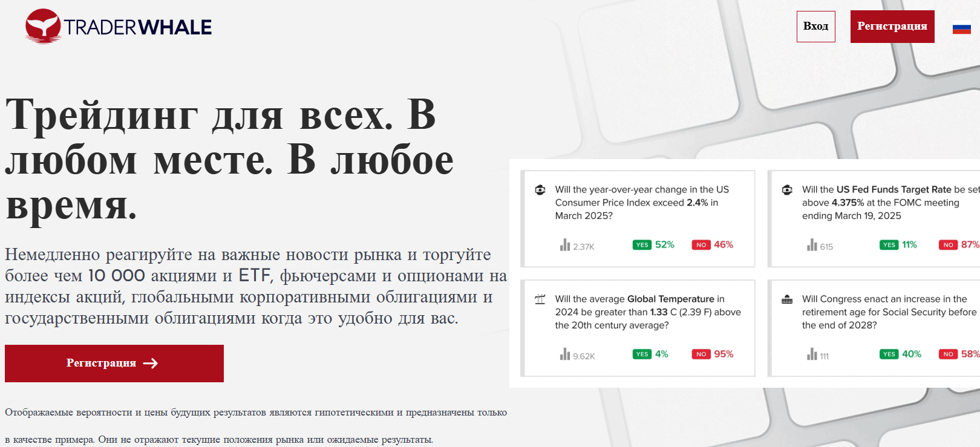Screen dimensions: 980x447
Task: Select NO 95% on Global Temperature market
Action: [x=713, y=354]
